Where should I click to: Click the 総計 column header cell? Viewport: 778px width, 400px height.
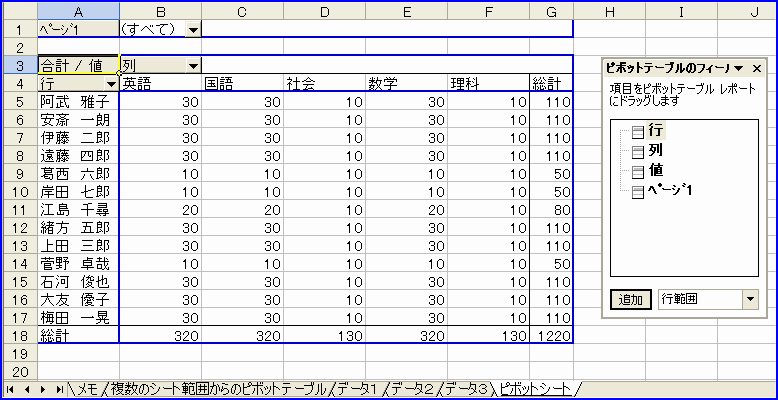pyautogui.click(x=551, y=84)
